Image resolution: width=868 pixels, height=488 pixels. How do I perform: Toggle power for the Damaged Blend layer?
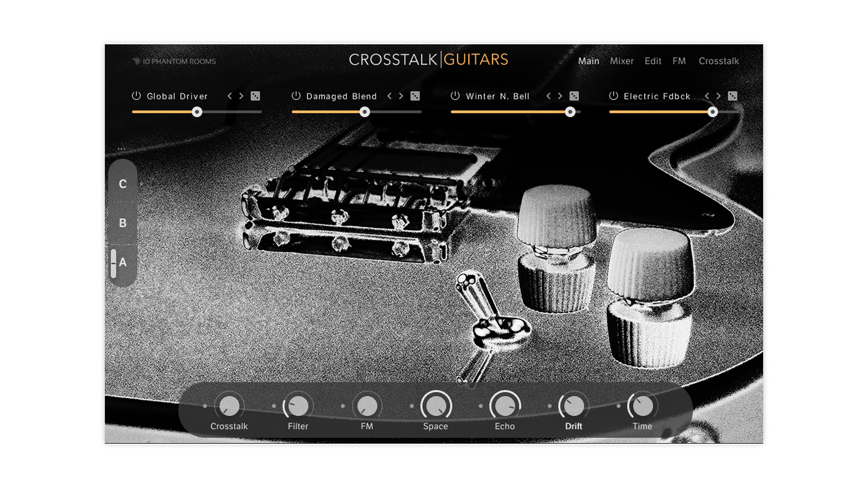[x=296, y=96]
